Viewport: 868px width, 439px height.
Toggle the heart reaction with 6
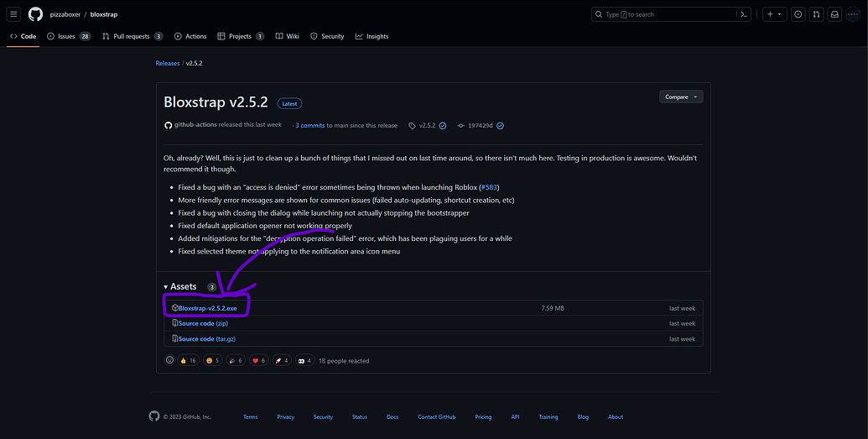point(259,360)
